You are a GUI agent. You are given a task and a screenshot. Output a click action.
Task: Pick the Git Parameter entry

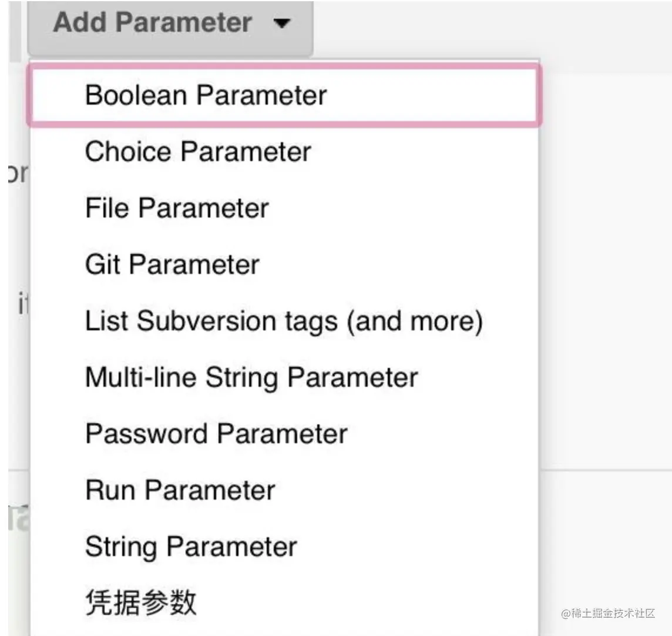172,265
